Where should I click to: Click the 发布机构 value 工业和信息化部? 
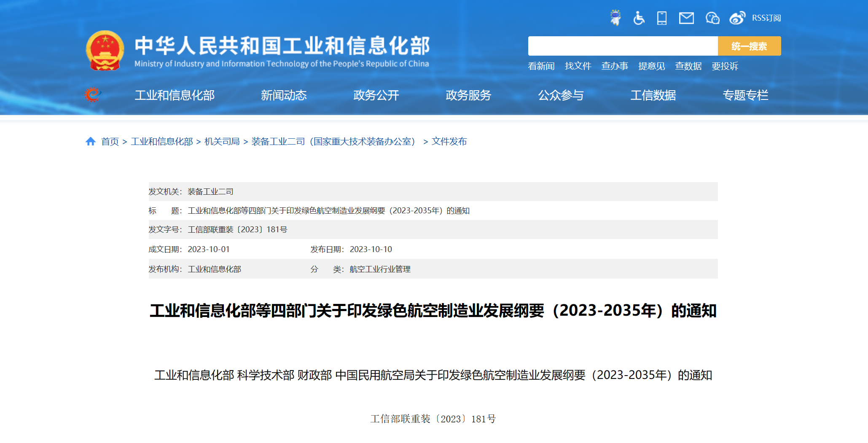pos(214,269)
